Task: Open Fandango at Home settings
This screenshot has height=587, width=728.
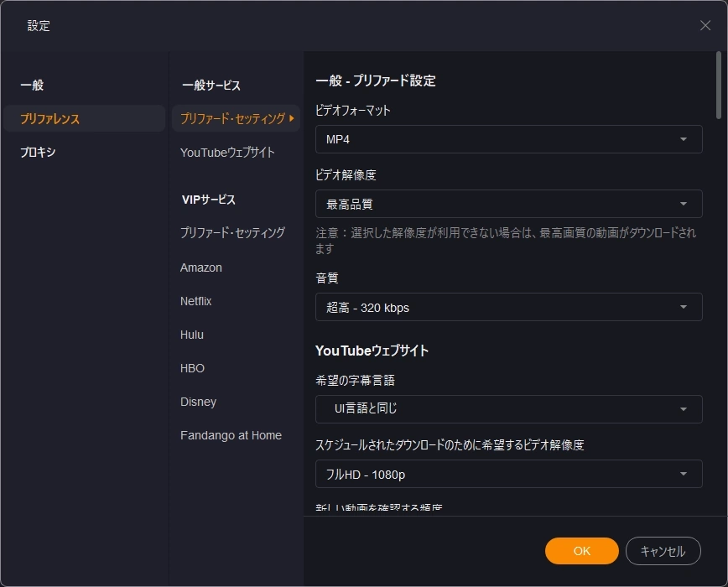Action: (231, 435)
